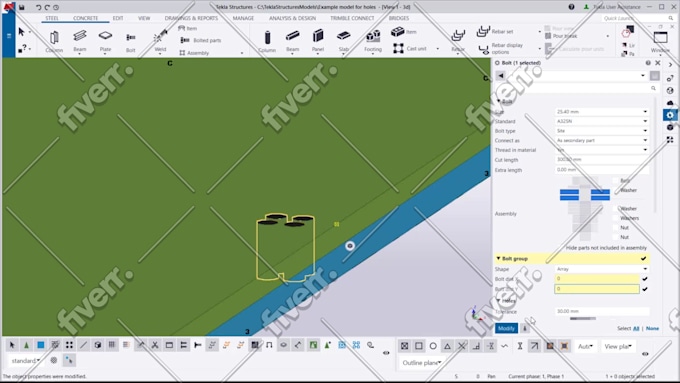
Task: Click the Plate tool icon in the ribbon
Action: point(105,36)
